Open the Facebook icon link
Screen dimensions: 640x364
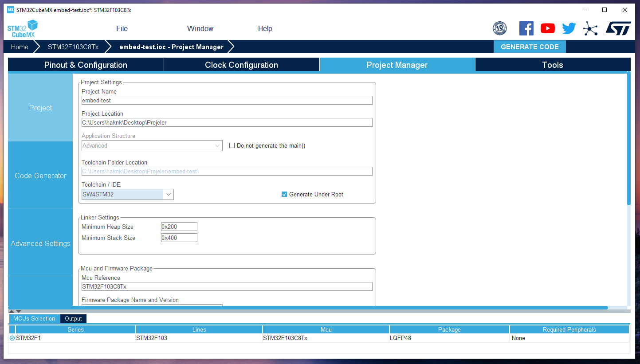(526, 28)
